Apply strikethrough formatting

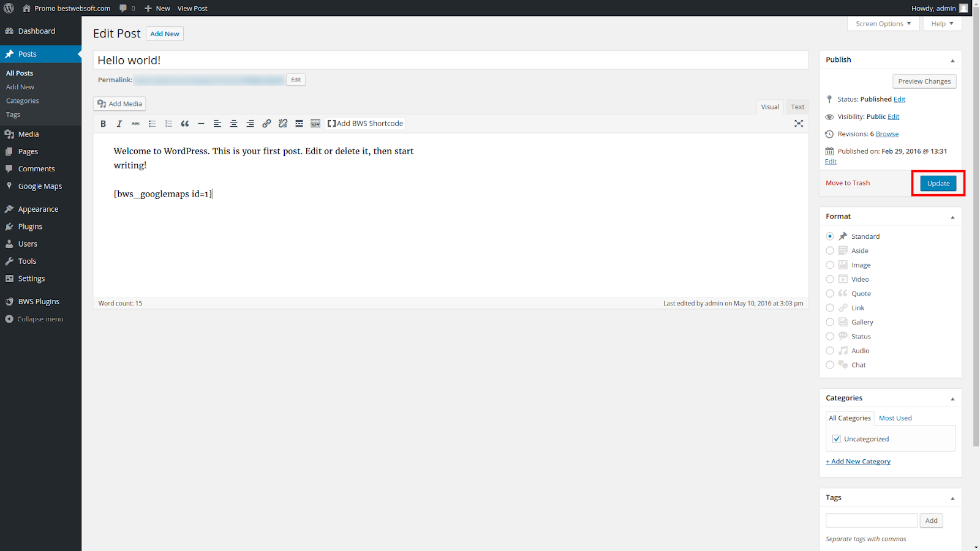click(x=136, y=124)
